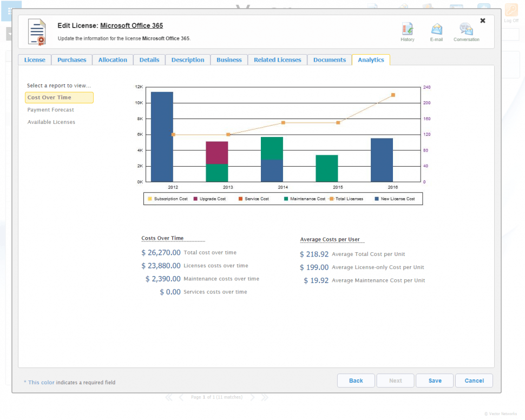The width and height of the screenshot is (525, 420).
Task: Open the Description tab
Action: coord(187,60)
